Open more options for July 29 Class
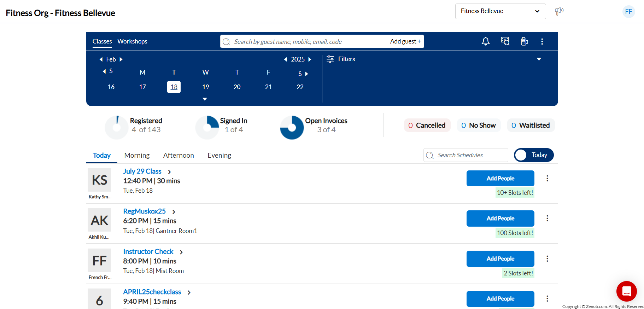 pyautogui.click(x=547, y=179)
